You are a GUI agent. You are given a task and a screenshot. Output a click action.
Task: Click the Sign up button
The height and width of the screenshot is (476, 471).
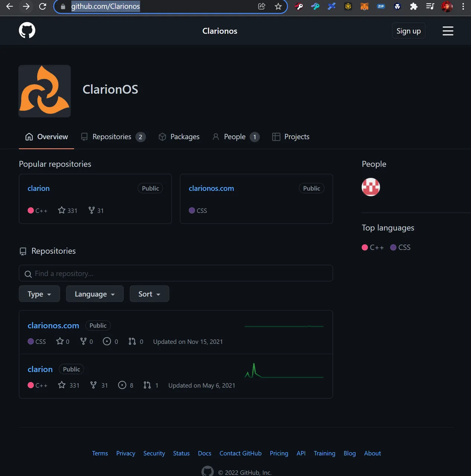point(409,31)
